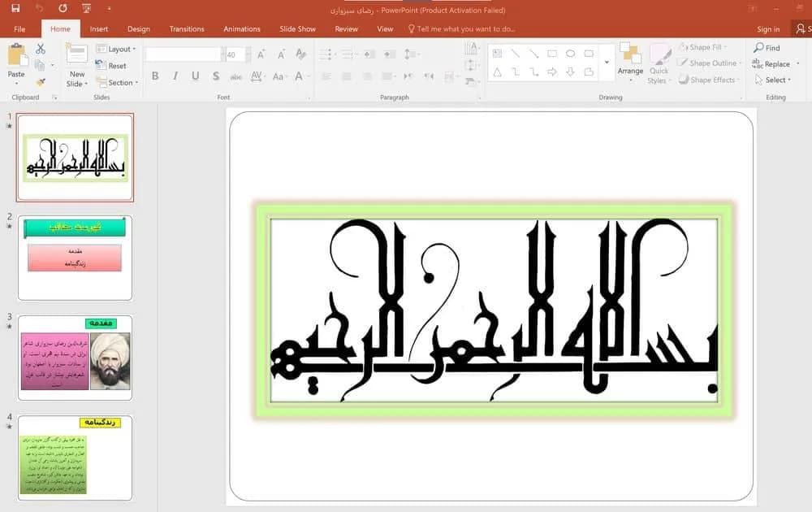The height and width of the screenshot is (512, 812).
Task: Click the Reset slide button
Action: (x=110, y=66)
